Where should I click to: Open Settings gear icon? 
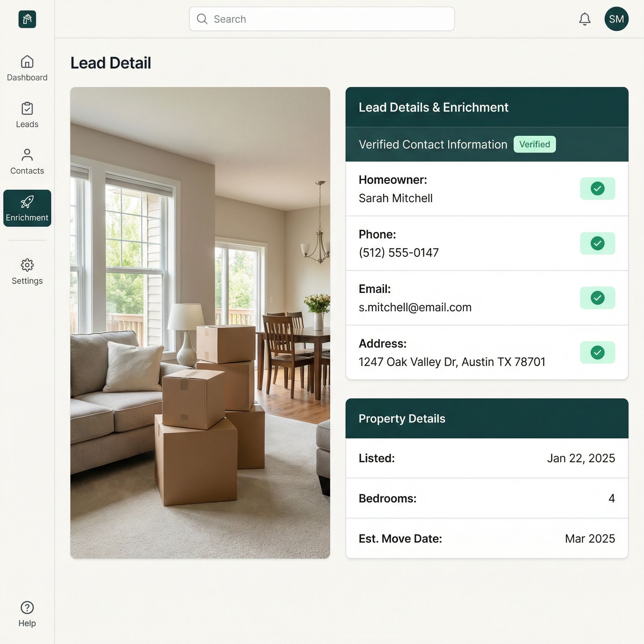click(27, 265)
